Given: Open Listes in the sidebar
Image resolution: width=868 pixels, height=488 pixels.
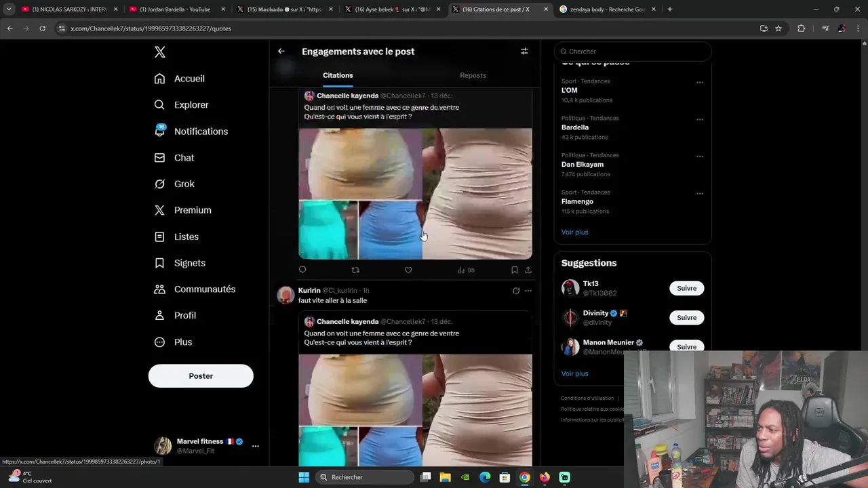Looking at the screenshot, I should pos(176,237).
